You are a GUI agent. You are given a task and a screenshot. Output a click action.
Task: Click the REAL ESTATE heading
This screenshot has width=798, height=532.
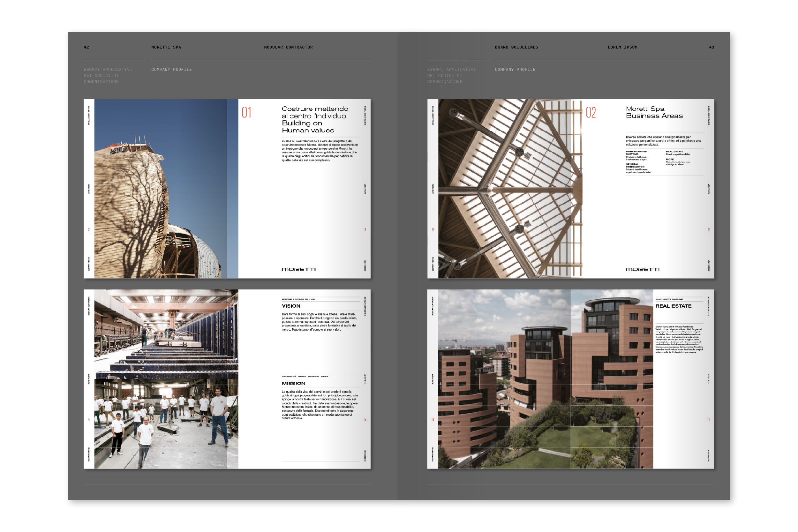point(673,306)
